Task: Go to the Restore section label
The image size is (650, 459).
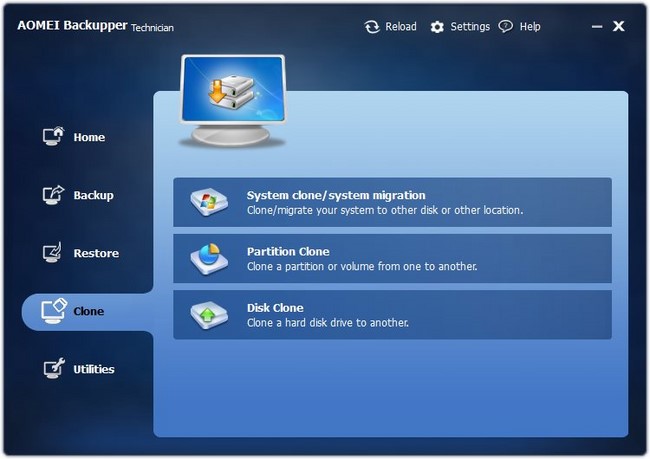Action: [96, 254]
